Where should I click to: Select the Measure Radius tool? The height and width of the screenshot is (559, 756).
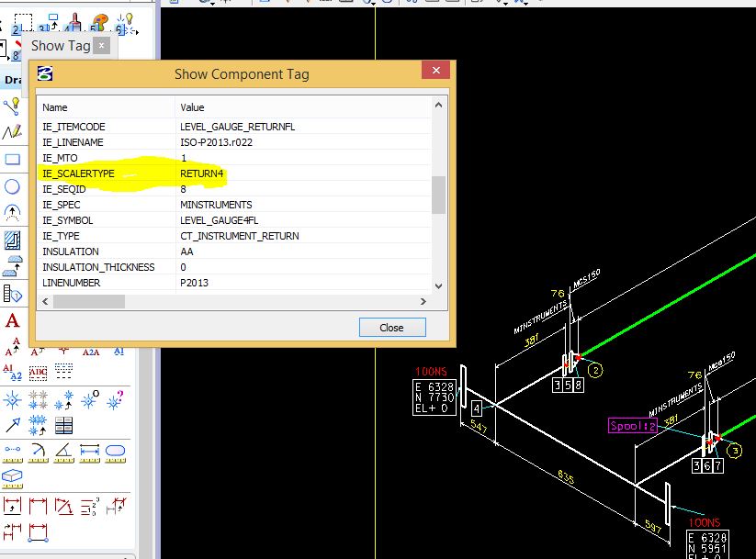(x=38, y=453)
